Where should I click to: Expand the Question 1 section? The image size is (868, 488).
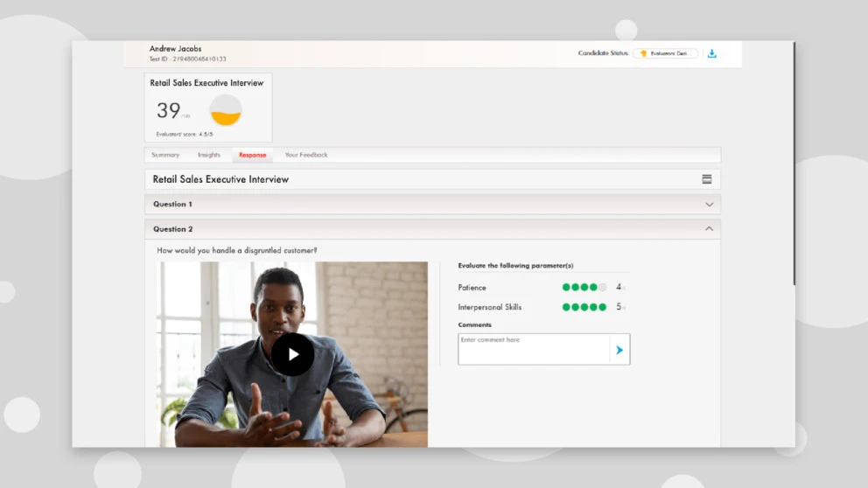click(709, 205)
